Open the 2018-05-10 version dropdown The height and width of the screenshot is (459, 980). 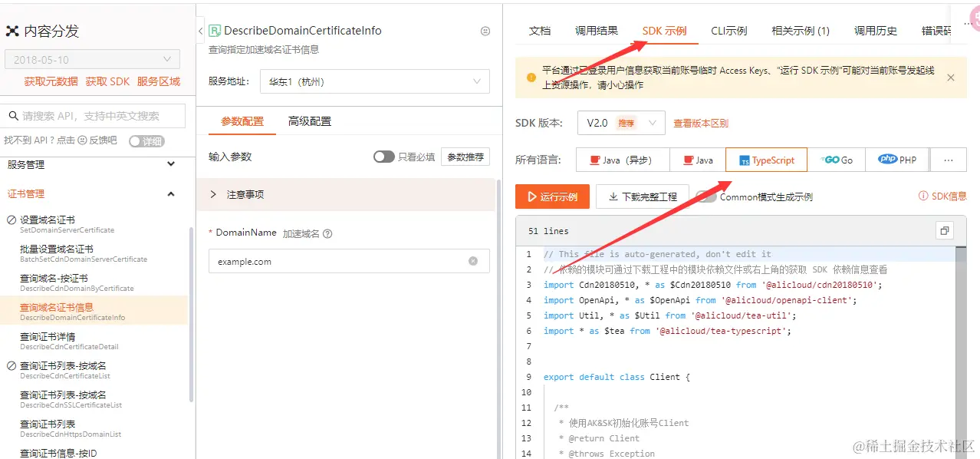click(92, 59)
